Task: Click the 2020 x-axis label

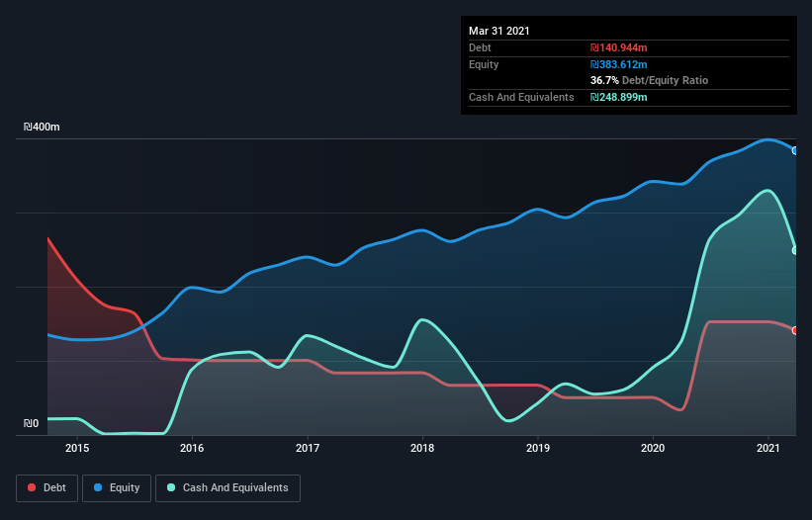Action: point(653,448)
